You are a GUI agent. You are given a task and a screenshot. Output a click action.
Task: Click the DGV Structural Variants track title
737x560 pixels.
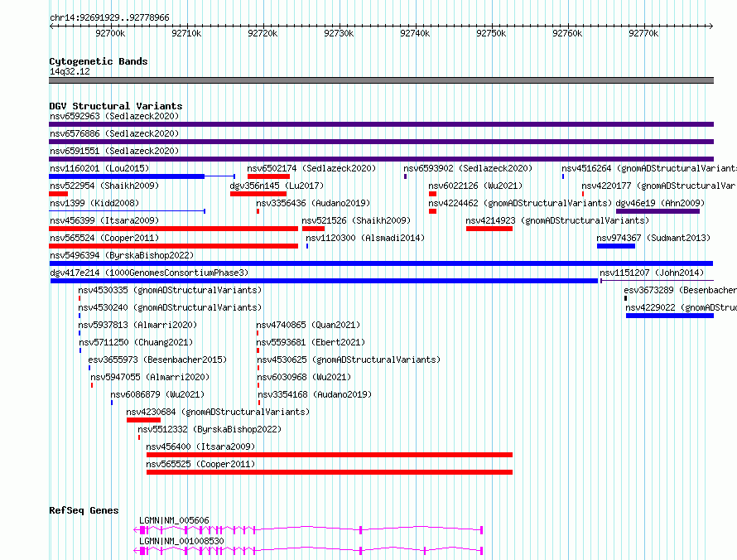pyautogui.click(x=116, y=106)
